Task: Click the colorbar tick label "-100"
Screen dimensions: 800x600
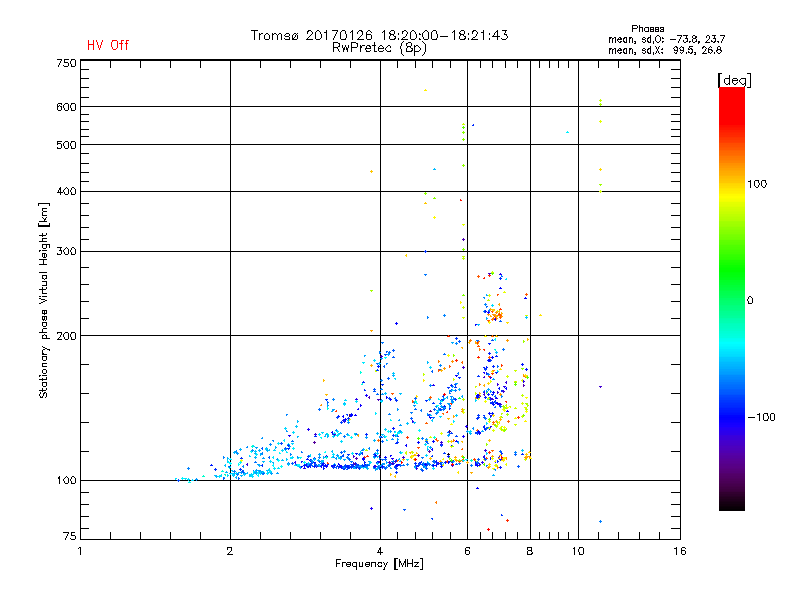Action: pos(761,417)
